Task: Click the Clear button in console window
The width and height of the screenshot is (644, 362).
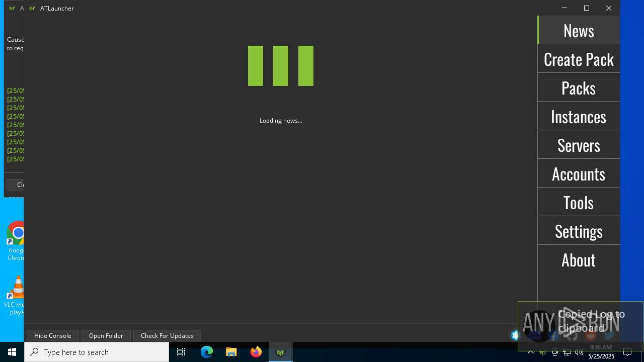Action: (16, 185)
